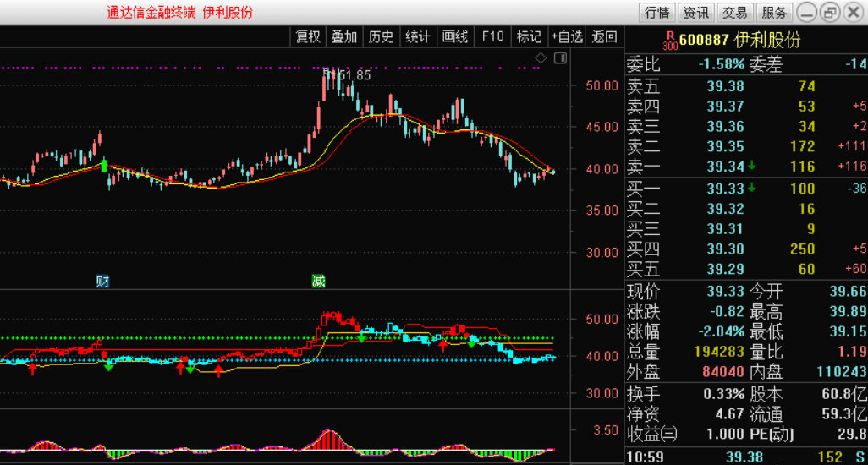The width and height of the screenshot is (868, 465).
Task: Open the F10 company info
Action: coord(492,36)
